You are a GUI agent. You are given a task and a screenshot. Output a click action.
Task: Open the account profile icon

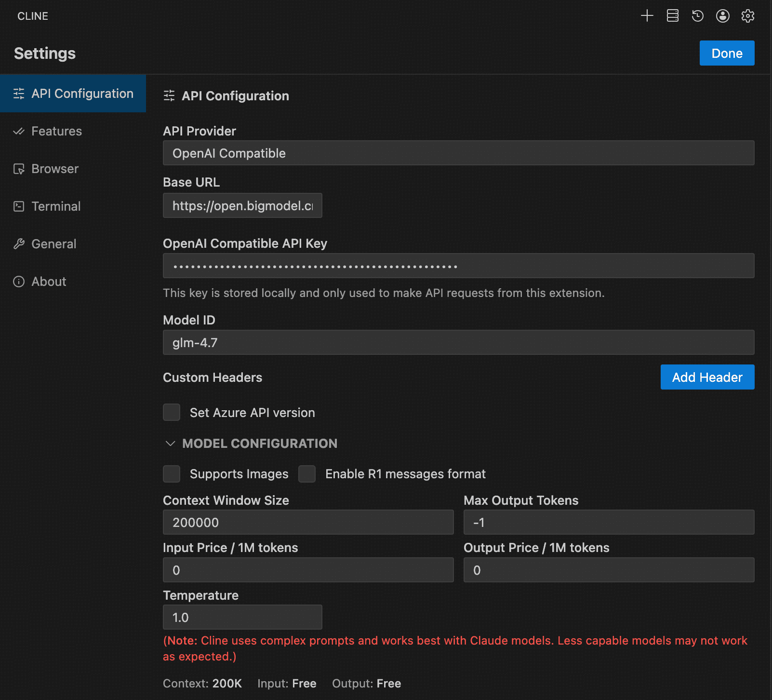coord(722,16)
